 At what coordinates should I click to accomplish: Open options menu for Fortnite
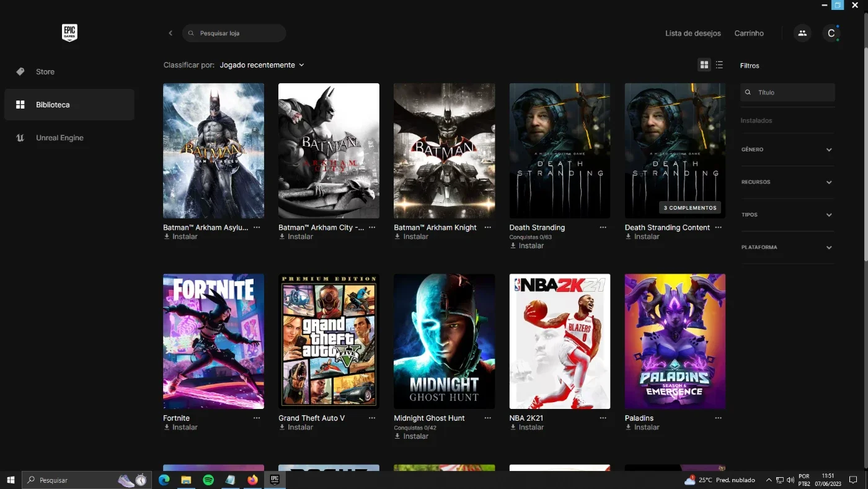[x=257, y=418]
